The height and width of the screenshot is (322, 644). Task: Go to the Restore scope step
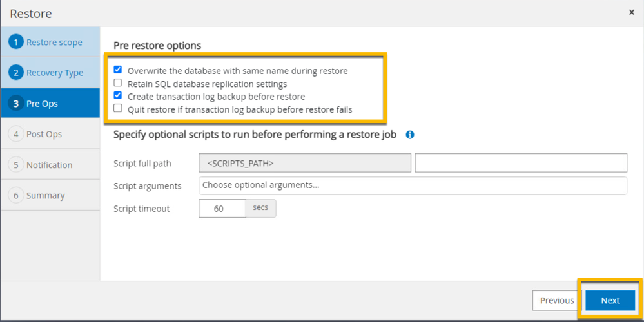(x=54, y=43)
